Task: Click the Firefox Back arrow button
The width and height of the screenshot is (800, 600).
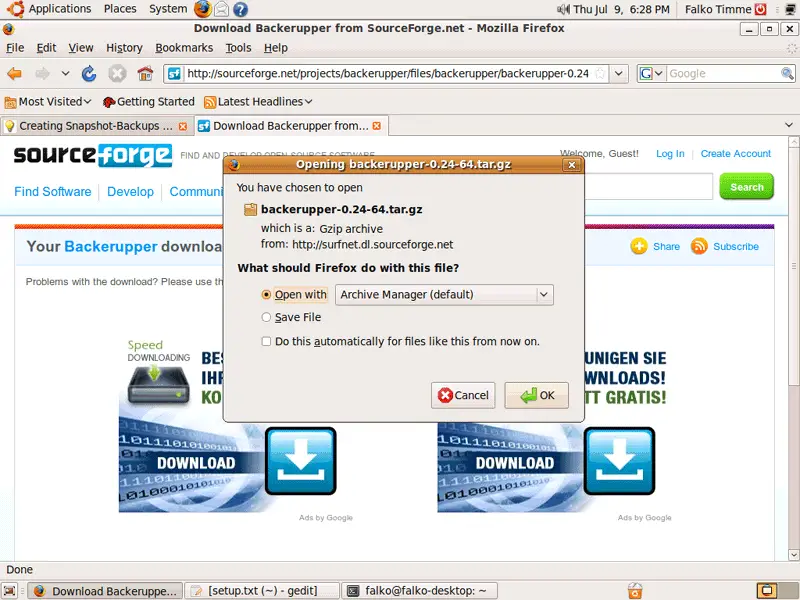Action: pos(14,74)
